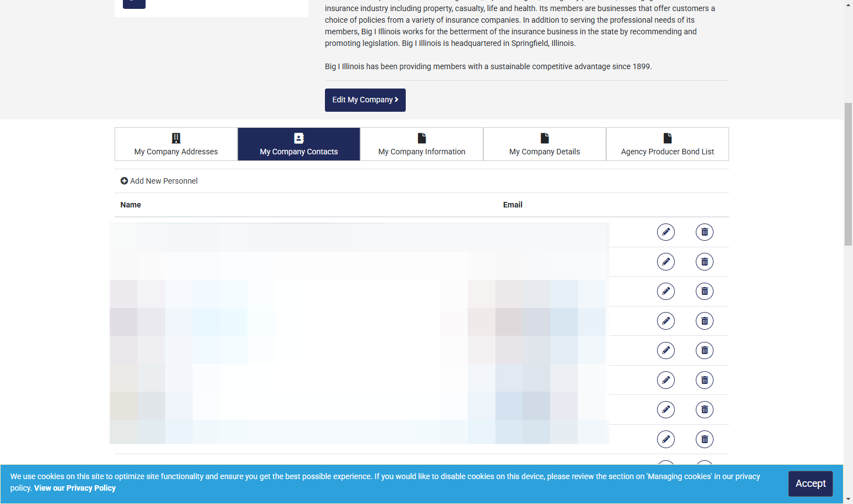Open the My Company Details tab
This screenshot has height=504, width=853.
click(x=545, y=144)
